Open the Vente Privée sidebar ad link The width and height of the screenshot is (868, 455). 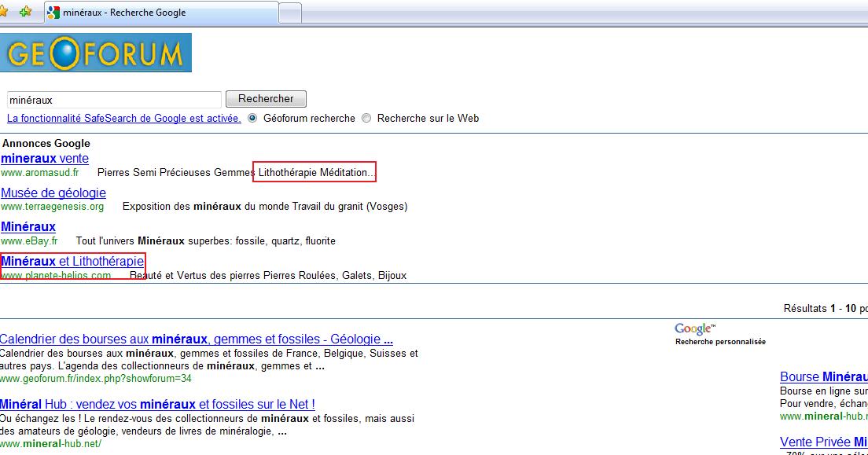(824, 442)
